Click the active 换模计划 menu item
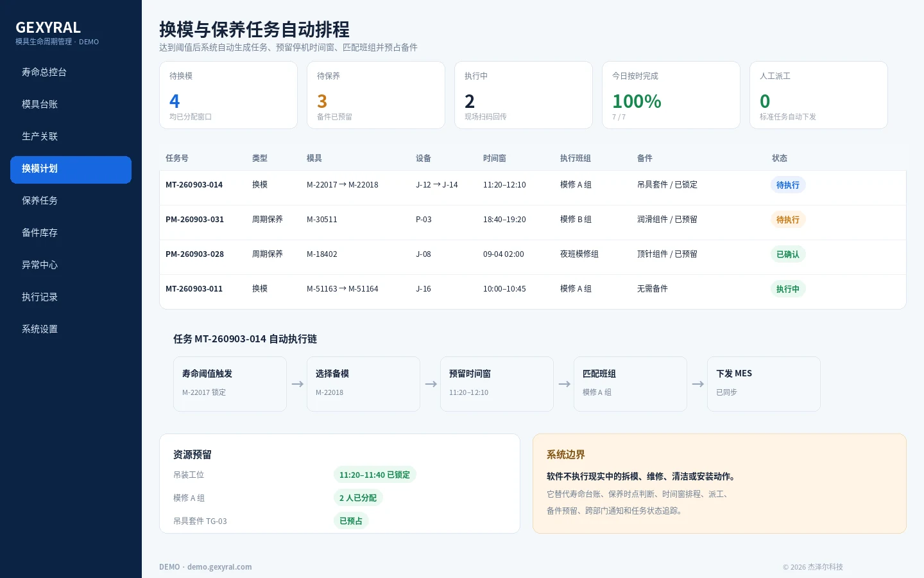Screen dimensions: 924x578 click(x=71, y=170)
